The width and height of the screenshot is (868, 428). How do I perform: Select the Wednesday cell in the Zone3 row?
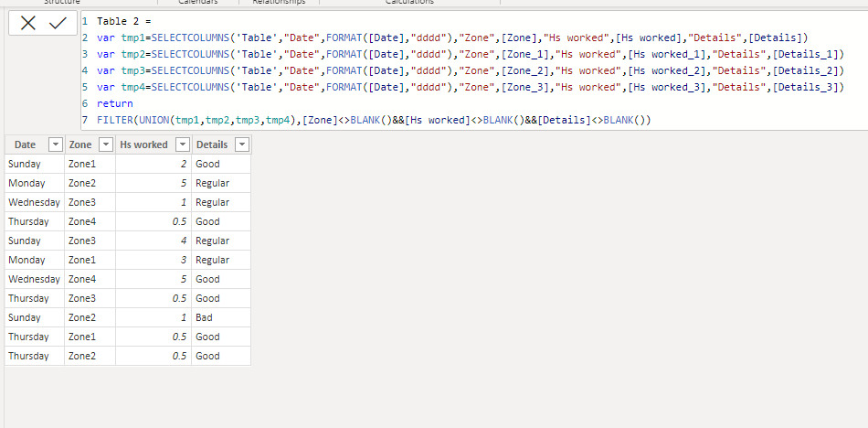tap(35, 202)
